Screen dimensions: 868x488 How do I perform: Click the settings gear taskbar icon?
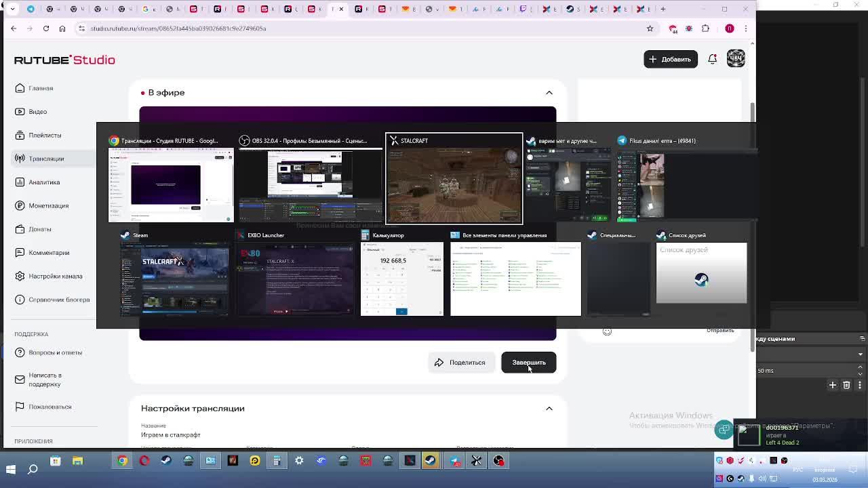[x=299, y=461]
